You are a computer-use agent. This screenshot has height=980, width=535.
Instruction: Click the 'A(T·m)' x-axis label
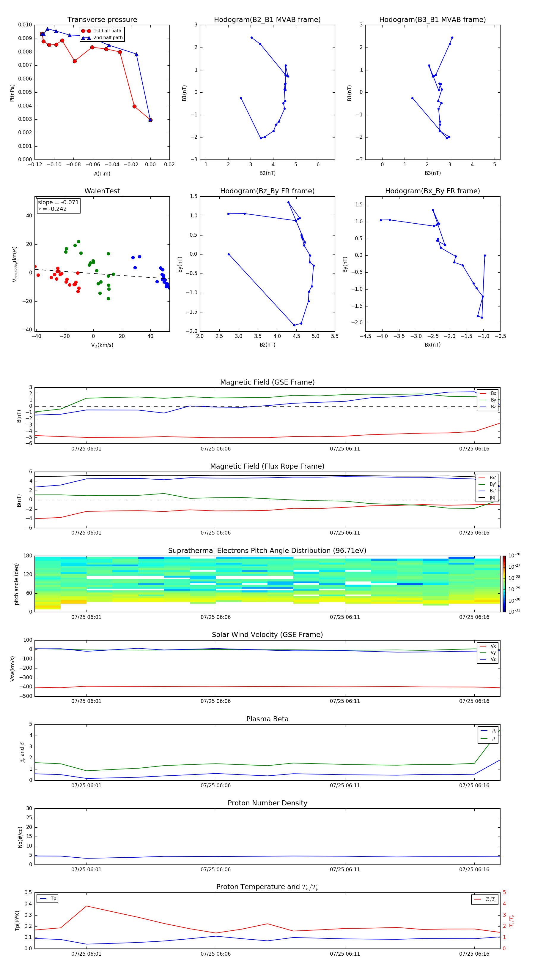pyautogui.click(x=102, y=174)
